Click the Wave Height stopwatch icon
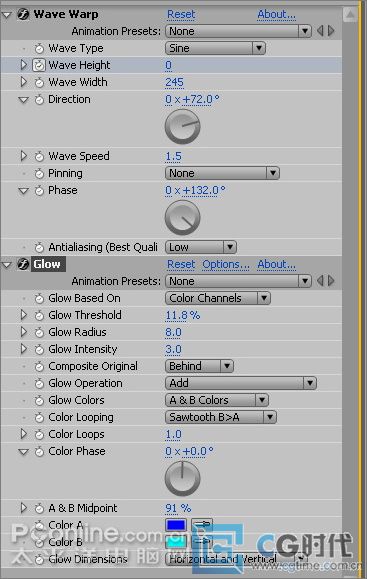The width and height of the screenshot is (367, 579). (39, 65)
